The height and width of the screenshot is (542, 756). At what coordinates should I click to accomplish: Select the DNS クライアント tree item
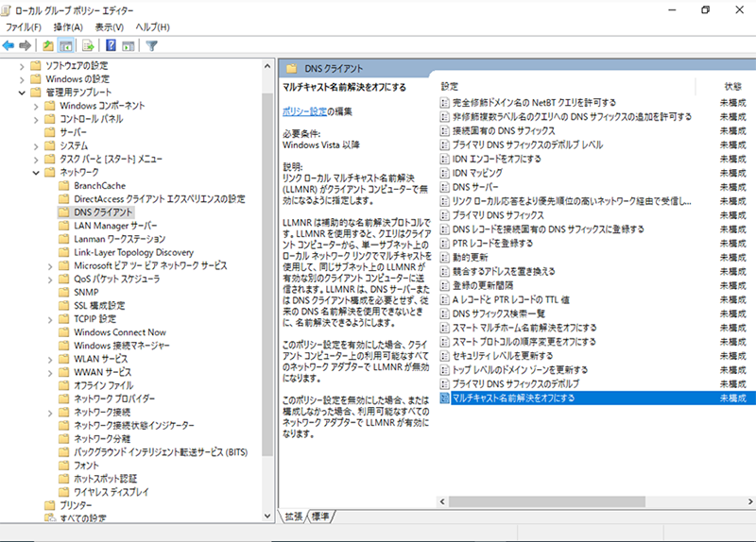click(x=103, y=212)
